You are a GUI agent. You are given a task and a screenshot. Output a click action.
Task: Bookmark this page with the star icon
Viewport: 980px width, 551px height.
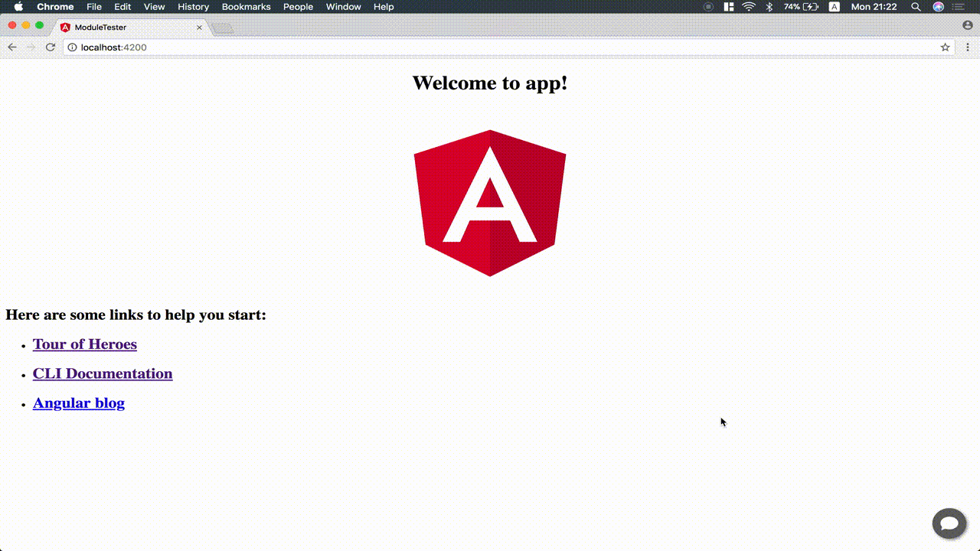point(946,47)
